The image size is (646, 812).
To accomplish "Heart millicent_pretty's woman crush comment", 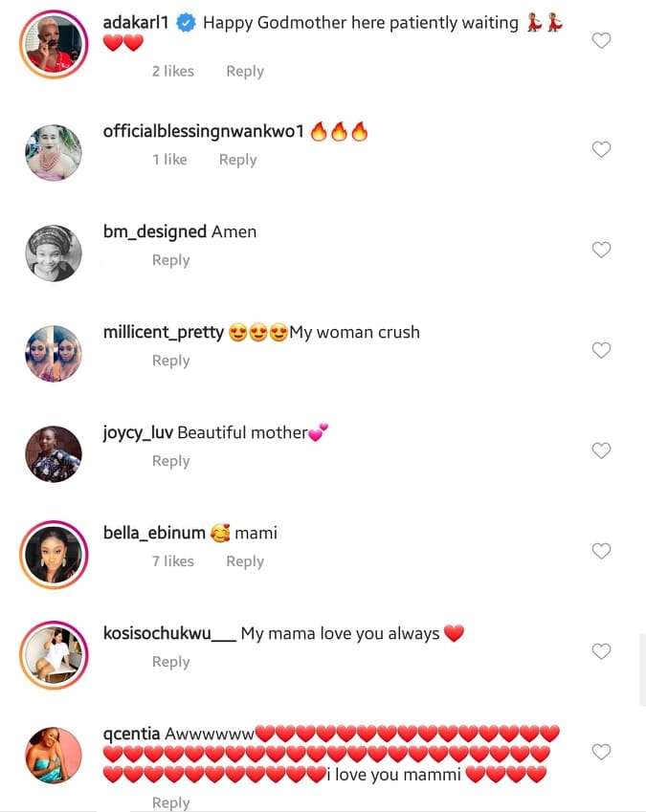I will [x=601, y=350].
